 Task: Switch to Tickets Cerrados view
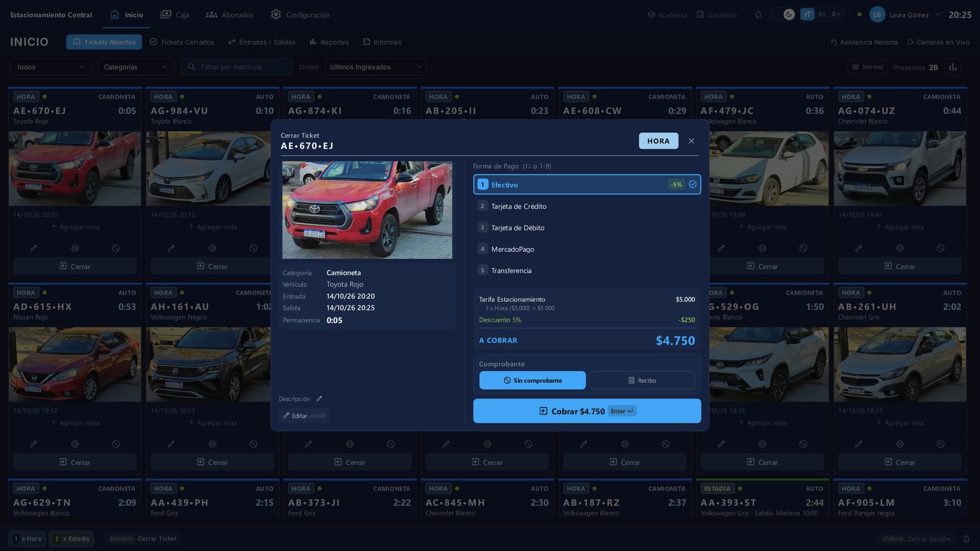pyautogui.click(x=182, y=42)
